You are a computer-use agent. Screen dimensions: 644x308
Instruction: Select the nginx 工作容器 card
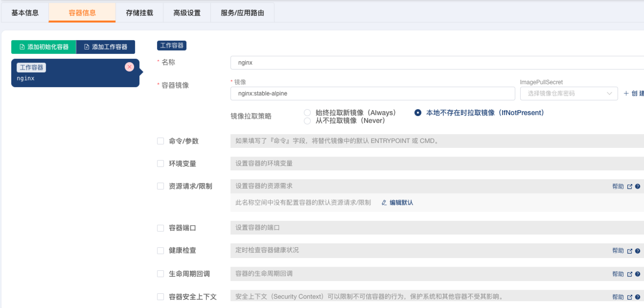click(x=75, y=73)
